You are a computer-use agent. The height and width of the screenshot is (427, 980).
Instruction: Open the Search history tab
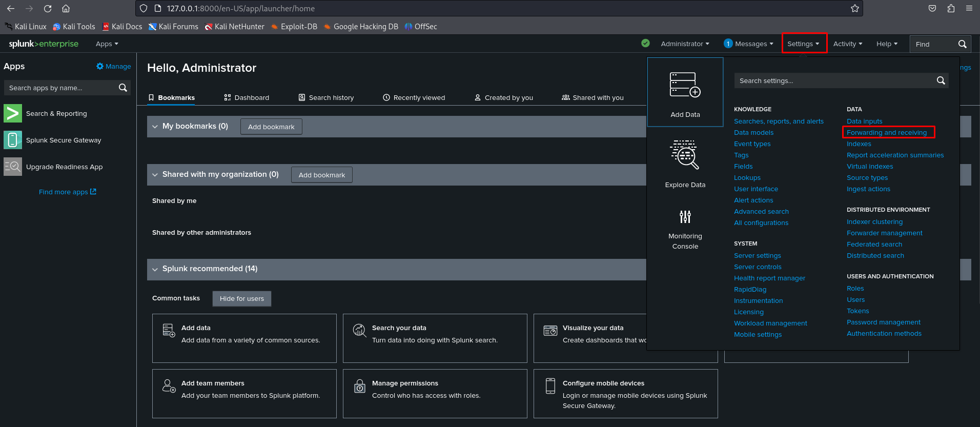[x=326, y=97]
